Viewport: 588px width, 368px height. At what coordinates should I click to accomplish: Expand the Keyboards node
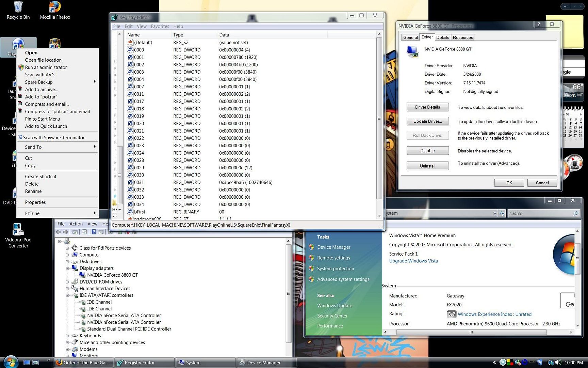click(67, 336)
